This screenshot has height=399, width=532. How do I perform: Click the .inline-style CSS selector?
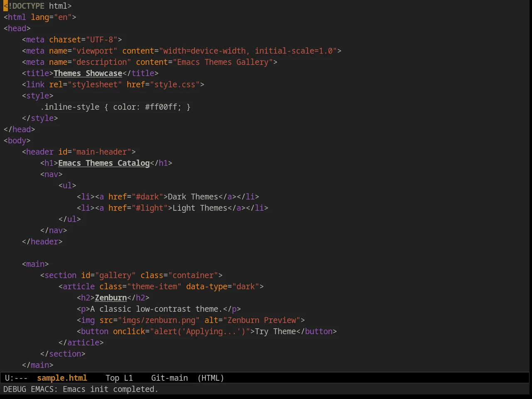point(70,107)
